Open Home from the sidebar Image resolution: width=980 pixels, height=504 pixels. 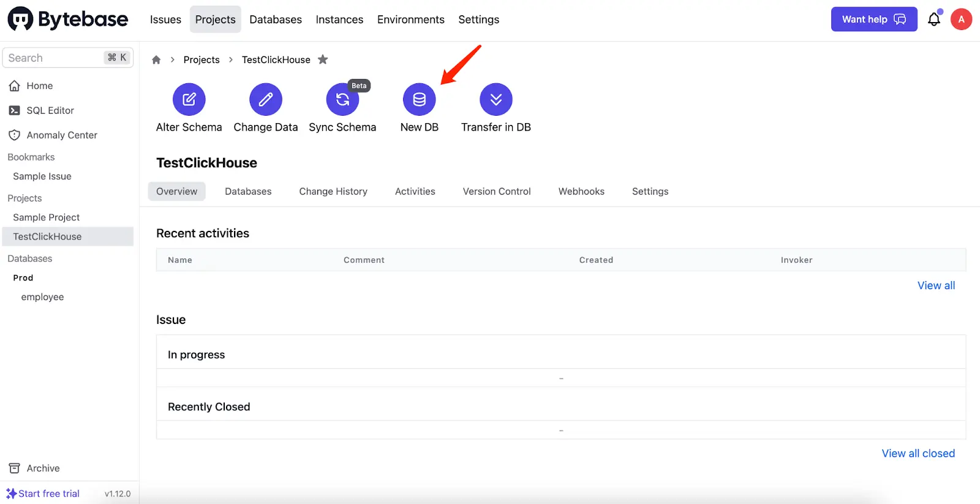[x=39, y=86]
